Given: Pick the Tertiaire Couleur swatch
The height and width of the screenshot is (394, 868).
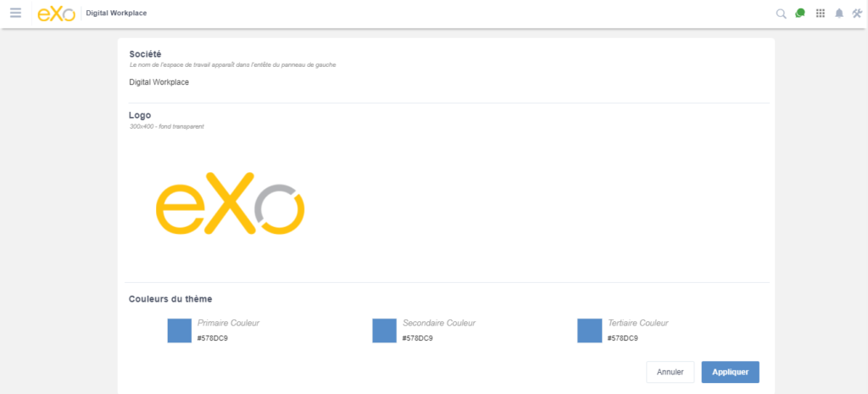Looking at the screenshot, I should pyautogui.click(x=590, y=330).
